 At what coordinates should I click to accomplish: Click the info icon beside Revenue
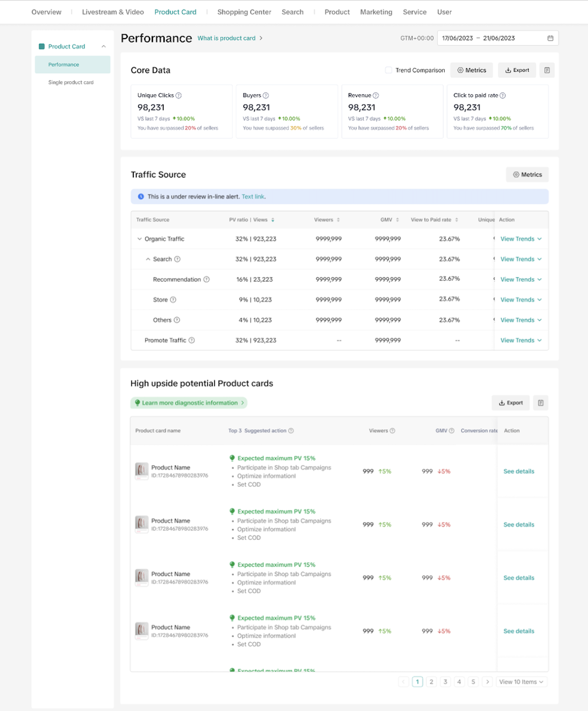pos(376,96)
